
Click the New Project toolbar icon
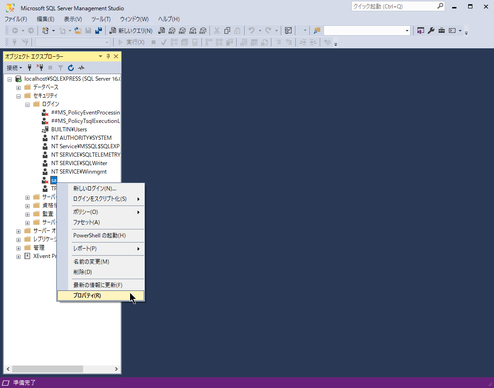[x=45, y=31]
